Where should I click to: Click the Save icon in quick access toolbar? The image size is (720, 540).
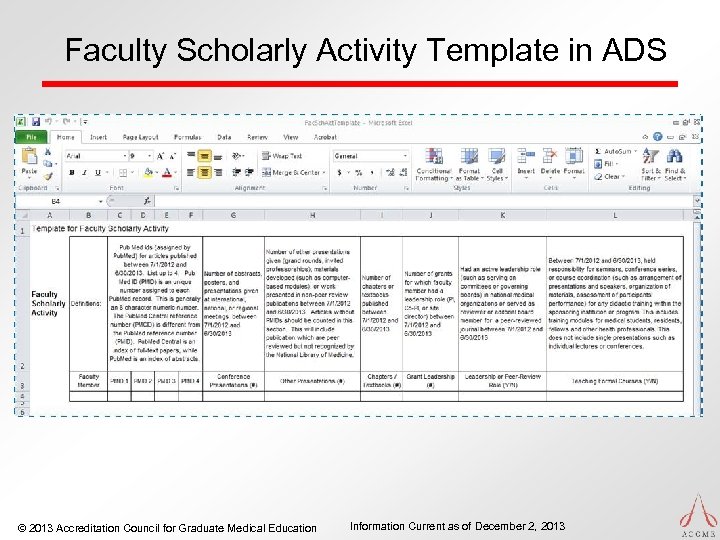(36, 122)
